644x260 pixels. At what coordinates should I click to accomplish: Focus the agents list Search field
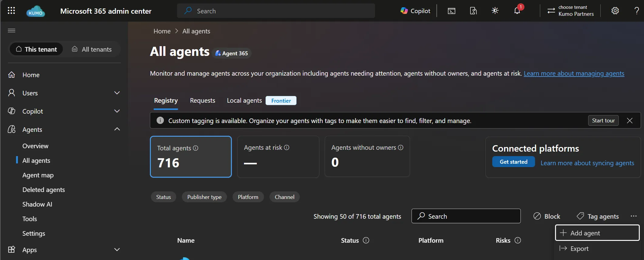pyautogui.click(x=466, y=216)
